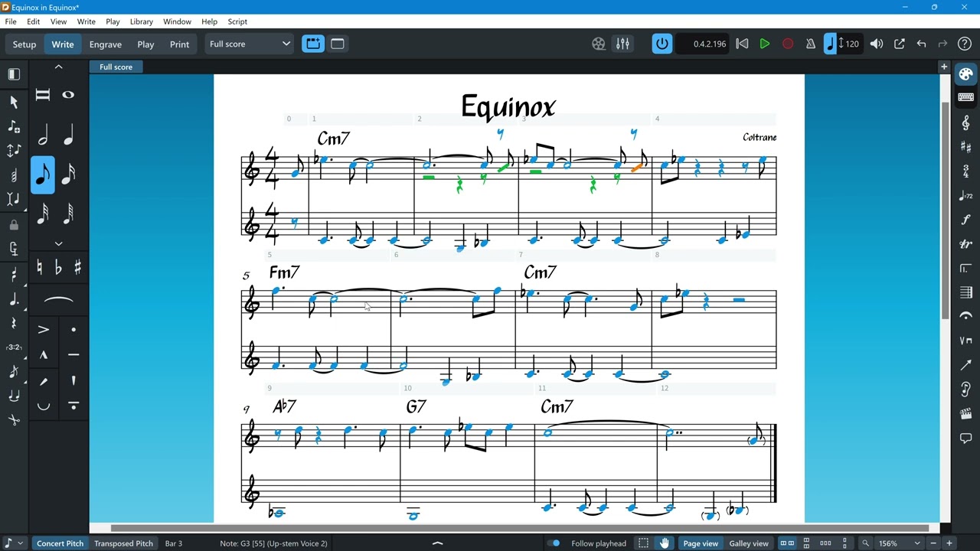The image size is (980, 551).
Task: Select the eighth note duration
Action: [43, 175]
